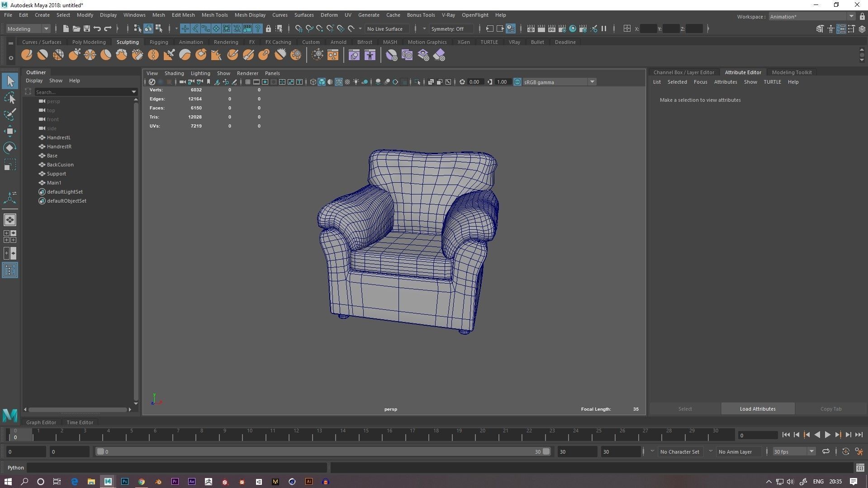The width and height of the screenshot is (868, 488).
Task: Open the Mesh Tools menu
Action: (214, 15)
